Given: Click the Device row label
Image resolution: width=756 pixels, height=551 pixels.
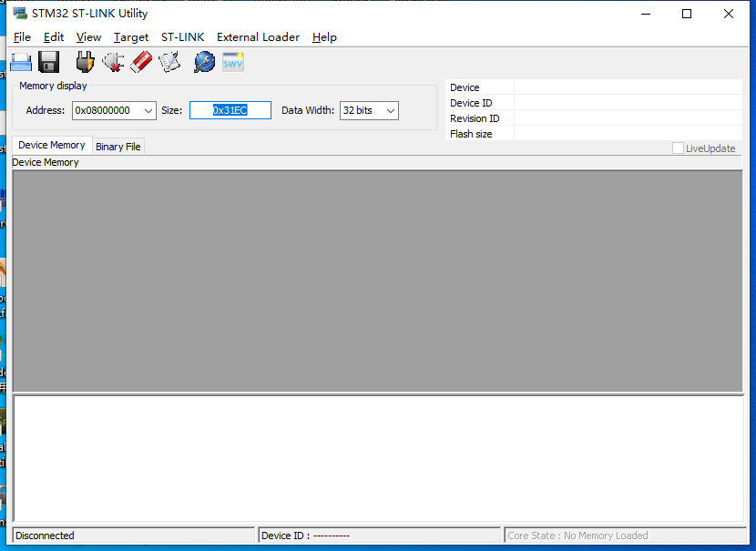Looking at the screenshot, I should tap(465, 87).
